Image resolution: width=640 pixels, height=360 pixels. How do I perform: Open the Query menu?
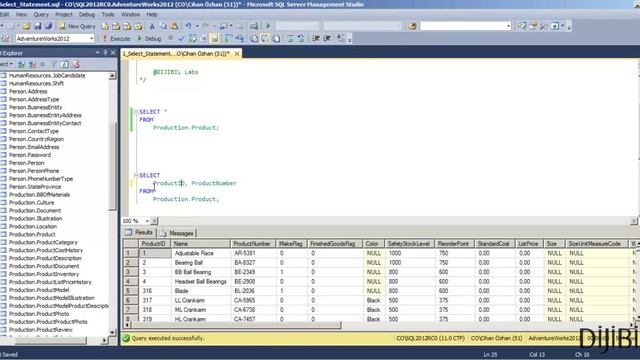point(41,14)
